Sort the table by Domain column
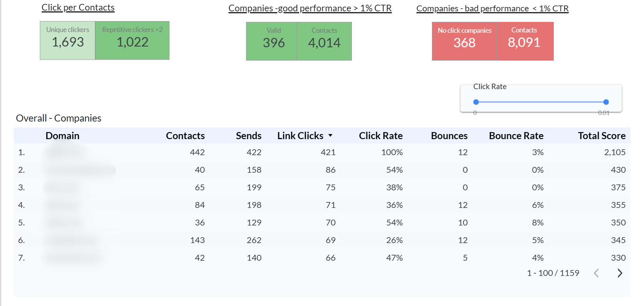The width and height of the screenshot is (644, 306). (62, 136)
